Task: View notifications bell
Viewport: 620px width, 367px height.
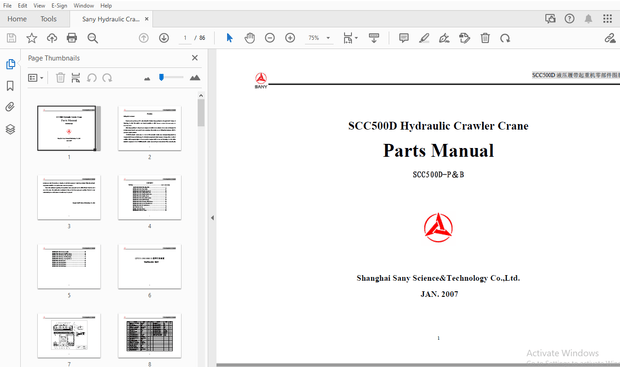Action: (x=588, y=19)
